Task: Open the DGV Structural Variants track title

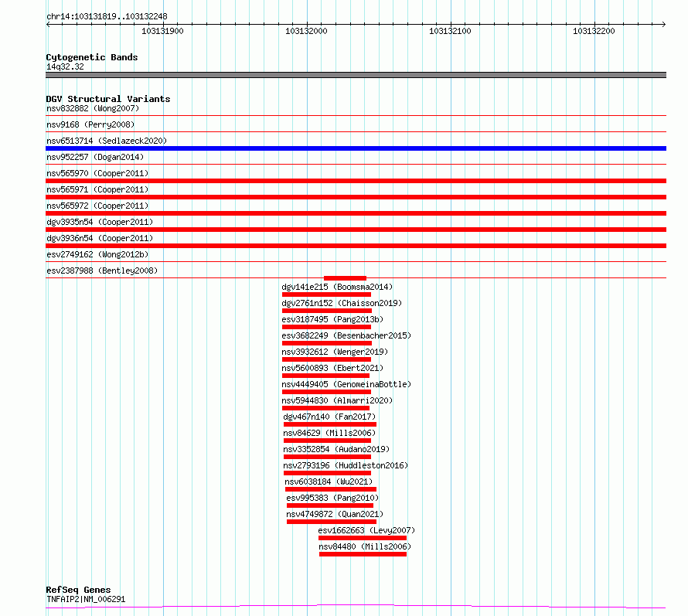Action: tap(108, 99)
